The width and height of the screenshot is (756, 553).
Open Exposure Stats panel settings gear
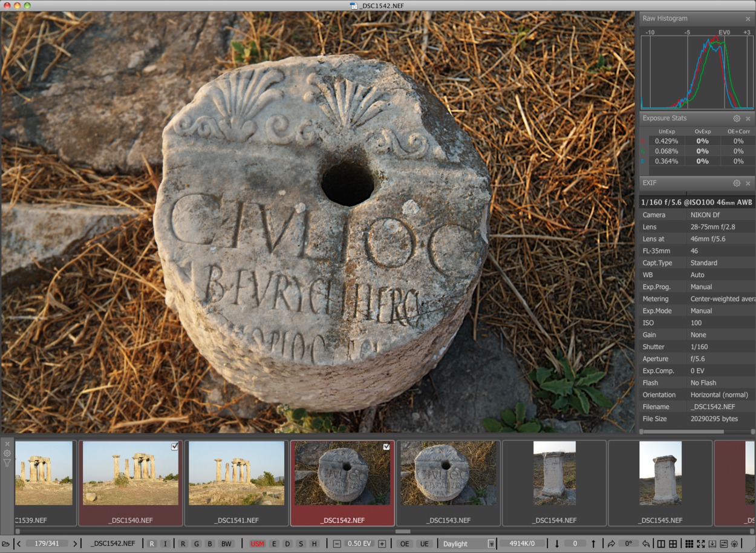(x=737, y=119)
